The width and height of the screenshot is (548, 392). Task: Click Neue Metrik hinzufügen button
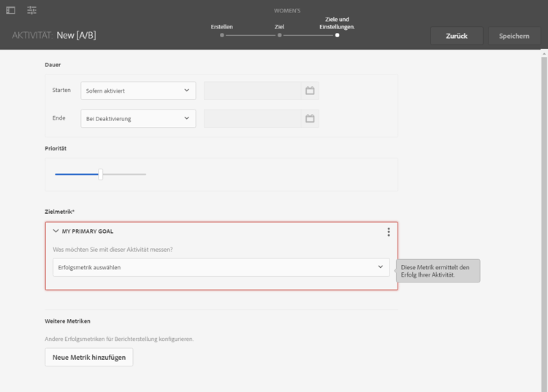coord(89,357)
